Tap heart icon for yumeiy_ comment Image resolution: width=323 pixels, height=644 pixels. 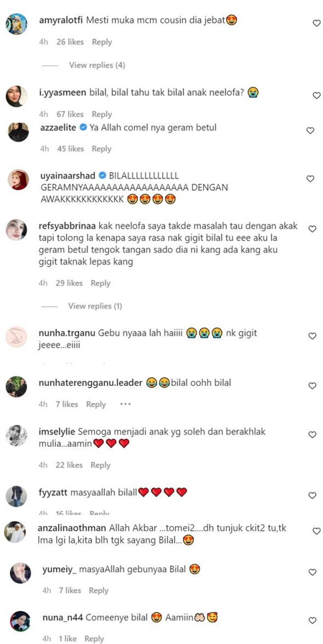(x=312, y=572)
